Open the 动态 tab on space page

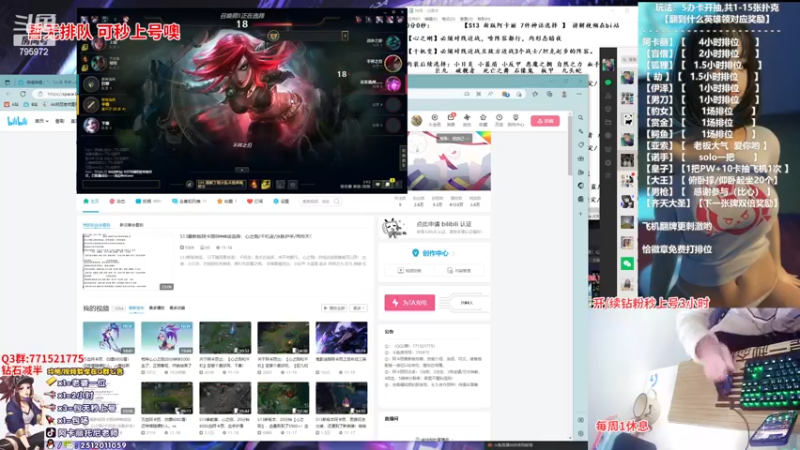117,202
